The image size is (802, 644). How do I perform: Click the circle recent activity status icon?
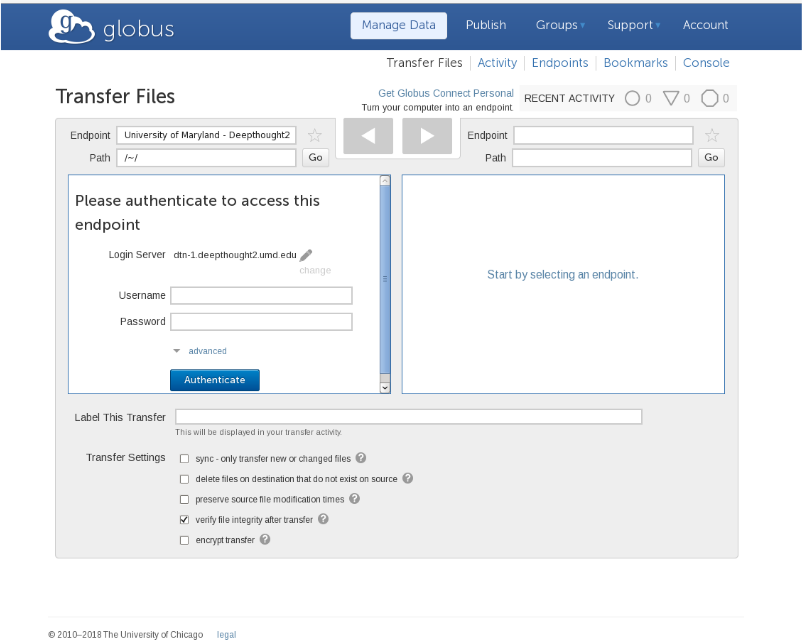632,98
